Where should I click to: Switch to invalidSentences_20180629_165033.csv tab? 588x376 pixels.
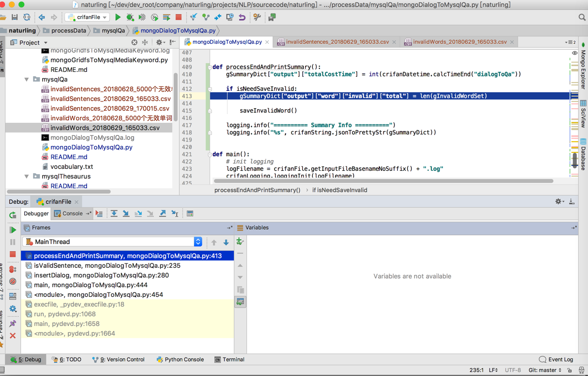pos(337,42)
